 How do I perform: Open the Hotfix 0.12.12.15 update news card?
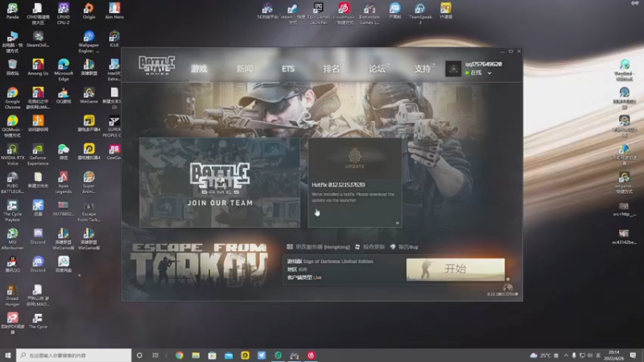(355, 183)
